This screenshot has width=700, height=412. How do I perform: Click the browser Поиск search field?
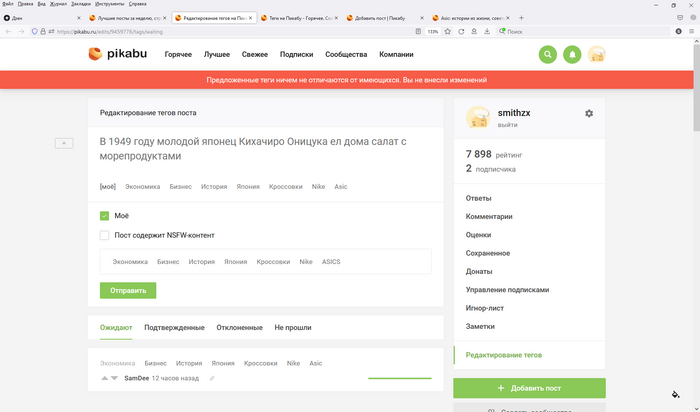click(585, 31)
